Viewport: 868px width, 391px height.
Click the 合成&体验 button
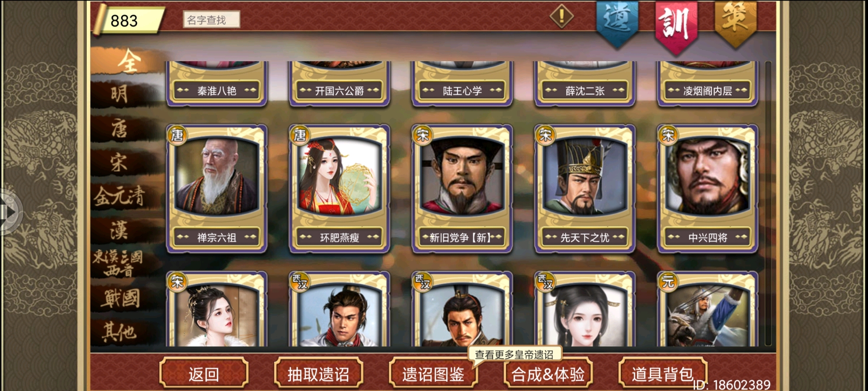pos(548,374)
